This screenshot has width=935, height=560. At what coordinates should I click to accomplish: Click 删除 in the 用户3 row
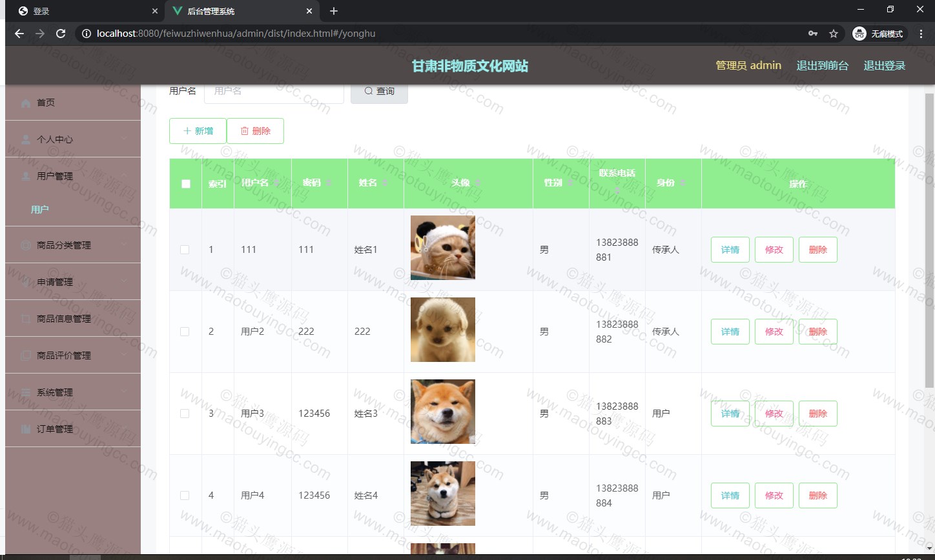818,414
